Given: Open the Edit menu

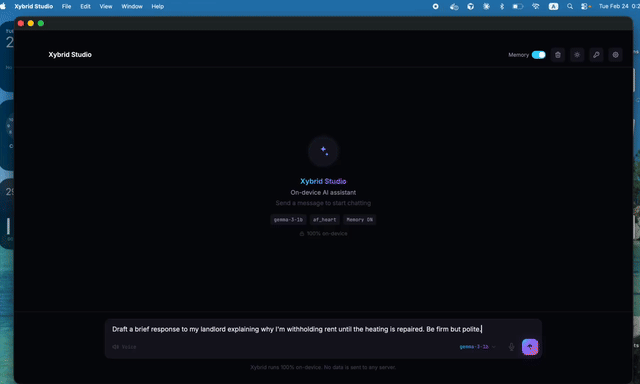Looking at the screenshot, I should tap(85, 7).
